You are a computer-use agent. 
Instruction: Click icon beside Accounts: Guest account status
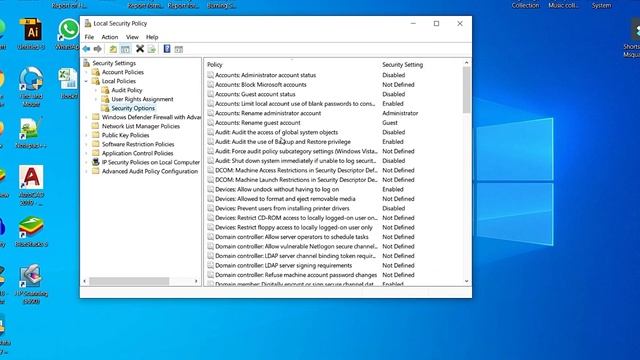coord(211,94)
